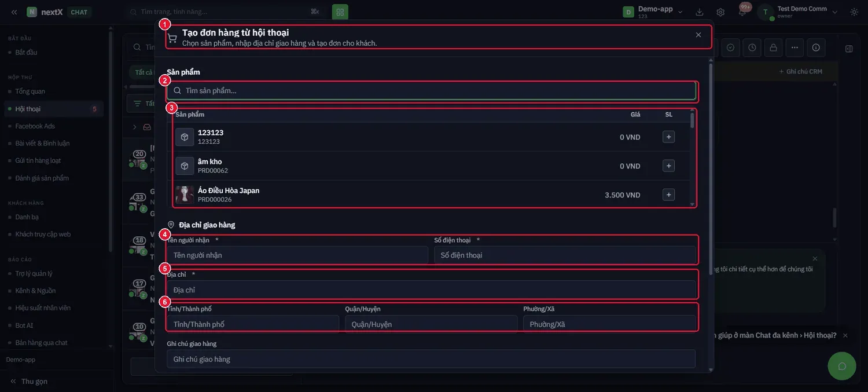Click the Ghi chú giao hàng field
The width and height of the screenshot is (868, 392).
click(x=431, y=359)
